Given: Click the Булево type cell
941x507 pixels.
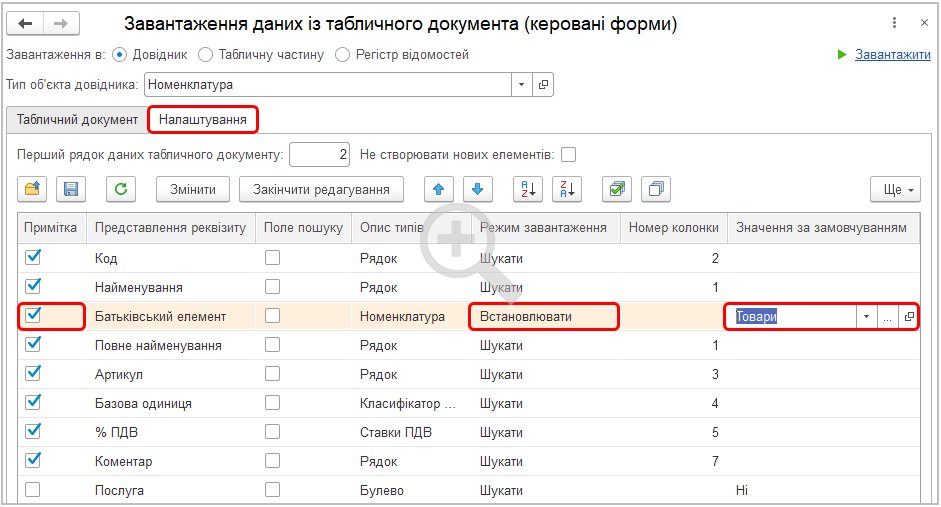Looking at the screenshot, I should coord(382,490).
